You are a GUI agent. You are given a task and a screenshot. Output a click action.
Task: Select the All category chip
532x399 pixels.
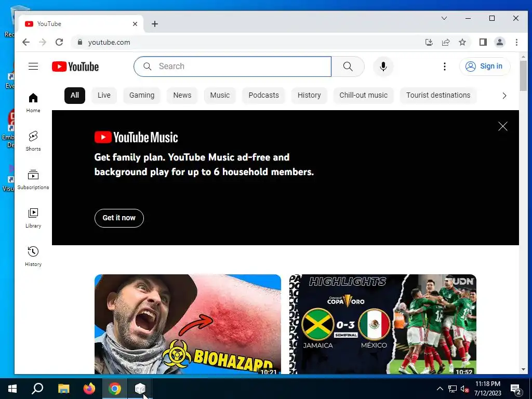(75, 96)
